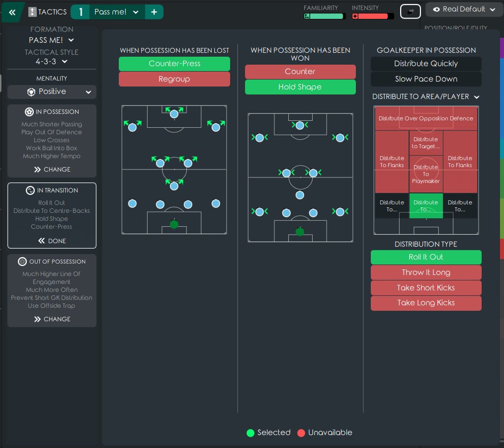Toggle the Counter-Press instruction
This screenshot has height=448, width=504.
point(174,64)
